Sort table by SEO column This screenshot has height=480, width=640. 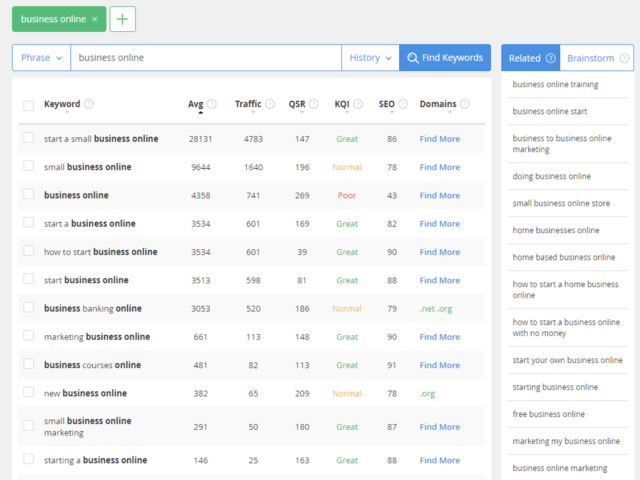tap(387, 104)
